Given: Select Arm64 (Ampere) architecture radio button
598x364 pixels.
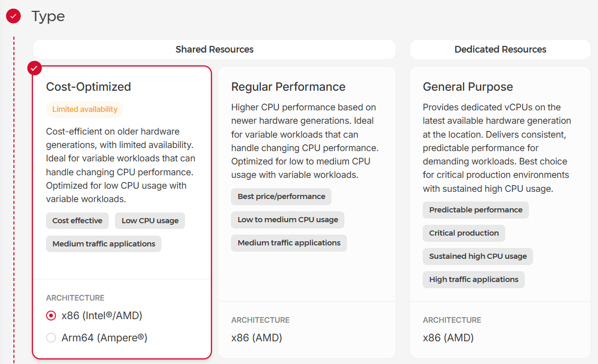Looking at the screenshot, I should click(51, 338).
